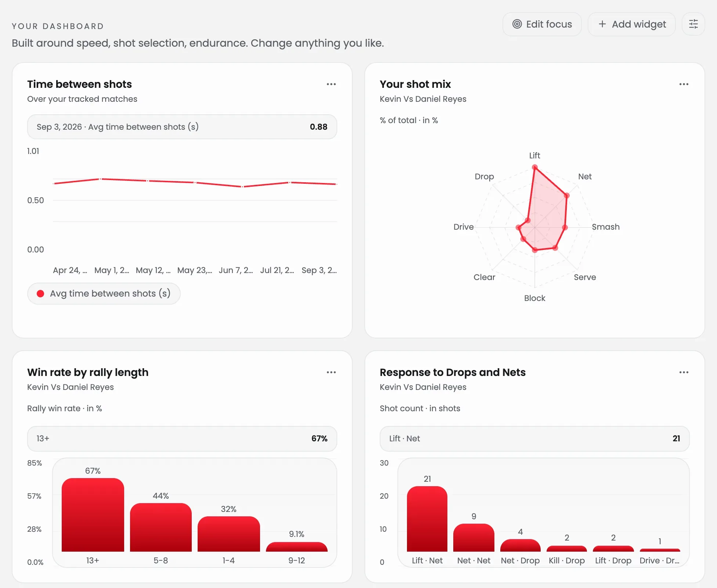The width and height of the screenshot is (717, 588).
Task: Click the Serve label on the radar chart
Action: (x=585, y=277)
